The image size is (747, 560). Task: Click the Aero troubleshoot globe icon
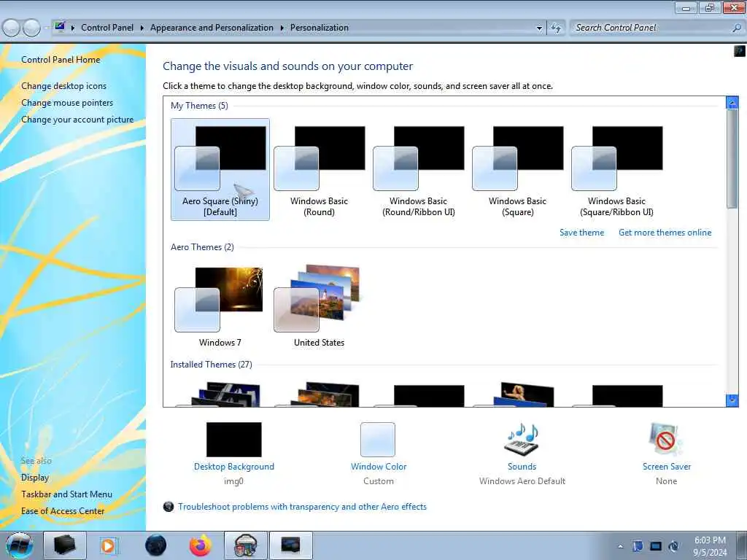(169, 507)
